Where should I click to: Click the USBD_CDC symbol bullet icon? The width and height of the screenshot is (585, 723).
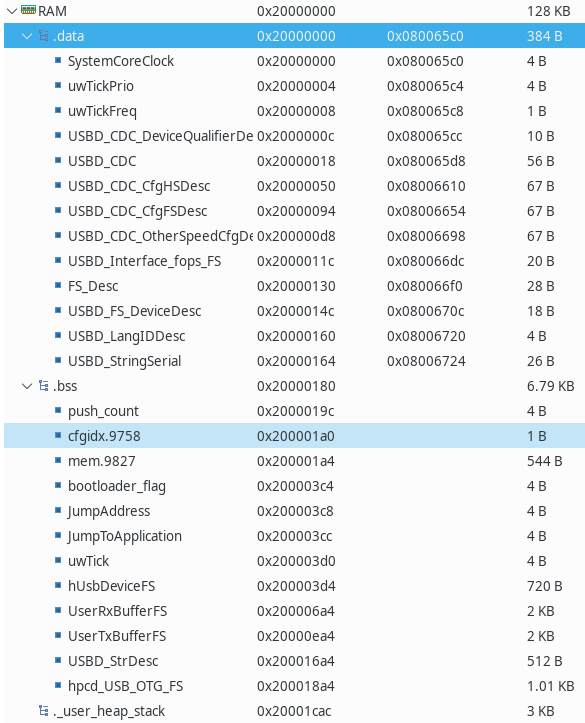[58, 160]
